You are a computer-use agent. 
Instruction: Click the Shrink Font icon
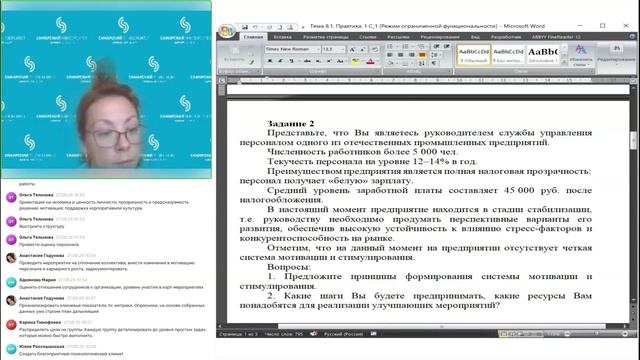coord(362,49)
